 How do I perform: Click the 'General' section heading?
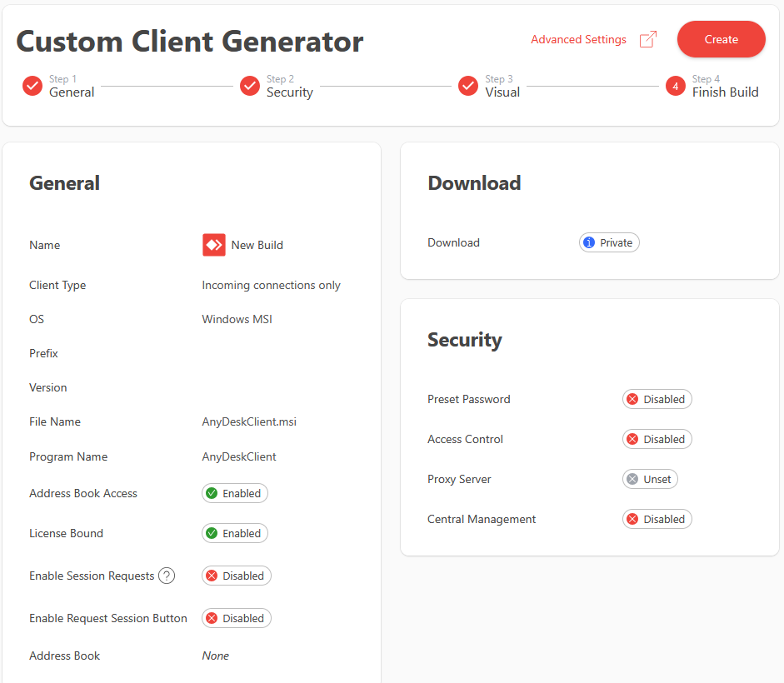click(64, 183)
